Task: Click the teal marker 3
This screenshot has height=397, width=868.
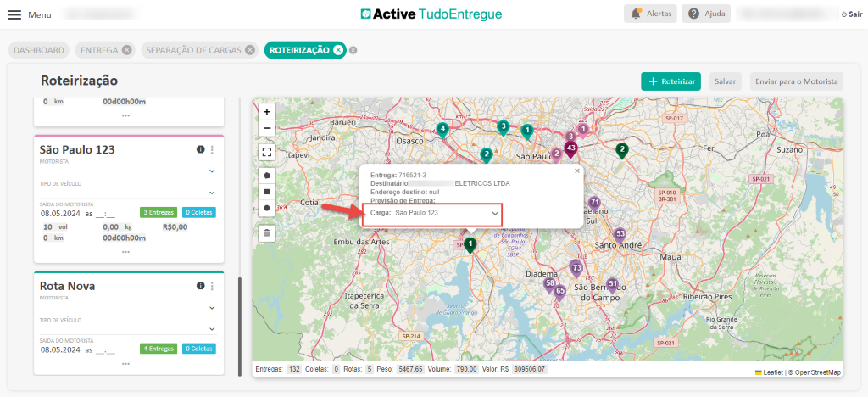Action: [503, 128]
